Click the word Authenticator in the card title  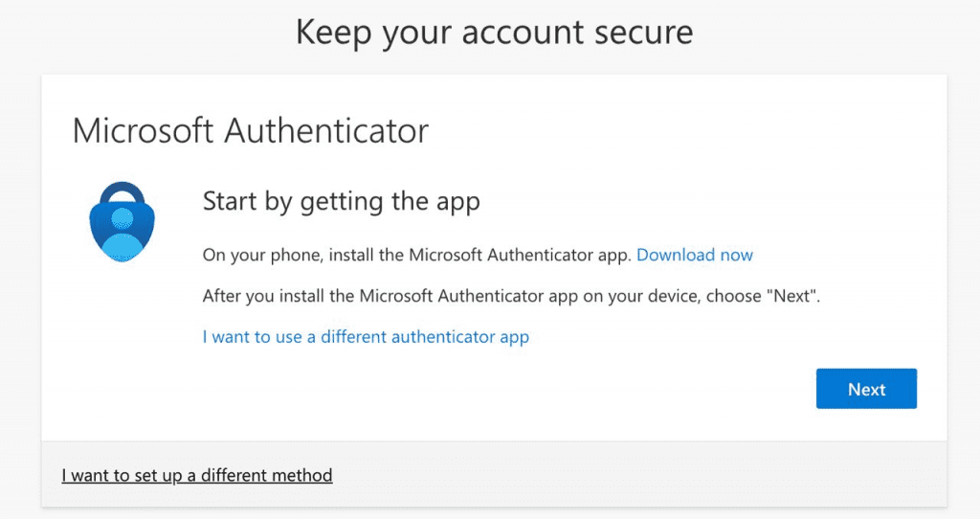[325, 131]
